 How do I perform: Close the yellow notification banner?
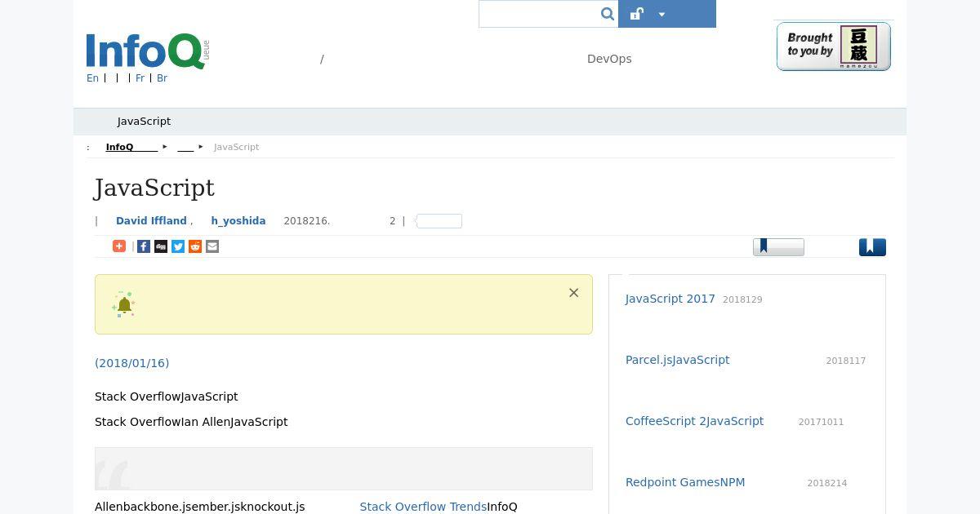click(573, 293)
